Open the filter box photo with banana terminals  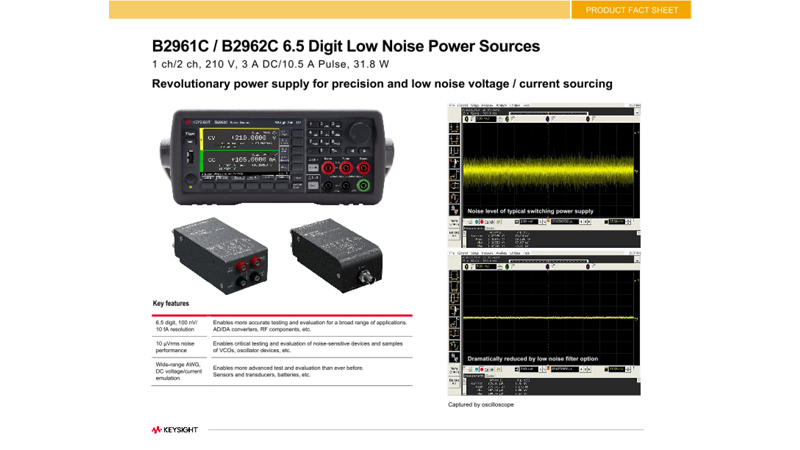click(220, 255)
